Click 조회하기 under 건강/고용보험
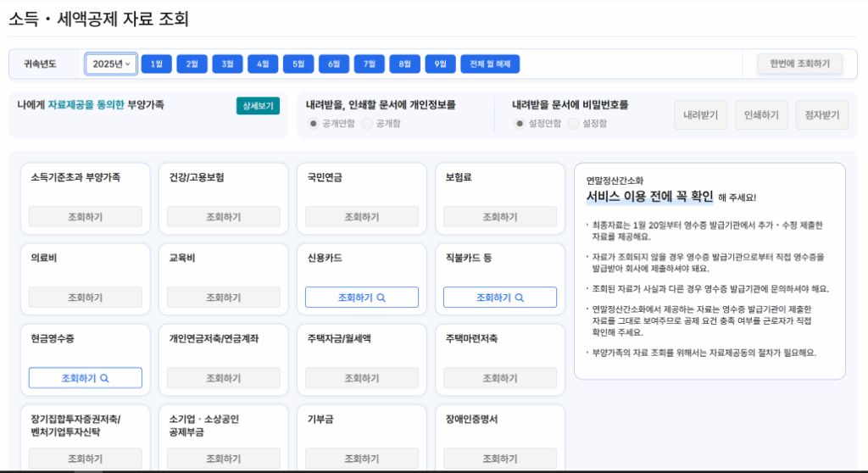The height and width of the screenshot is (473, 868). (224, 217)
